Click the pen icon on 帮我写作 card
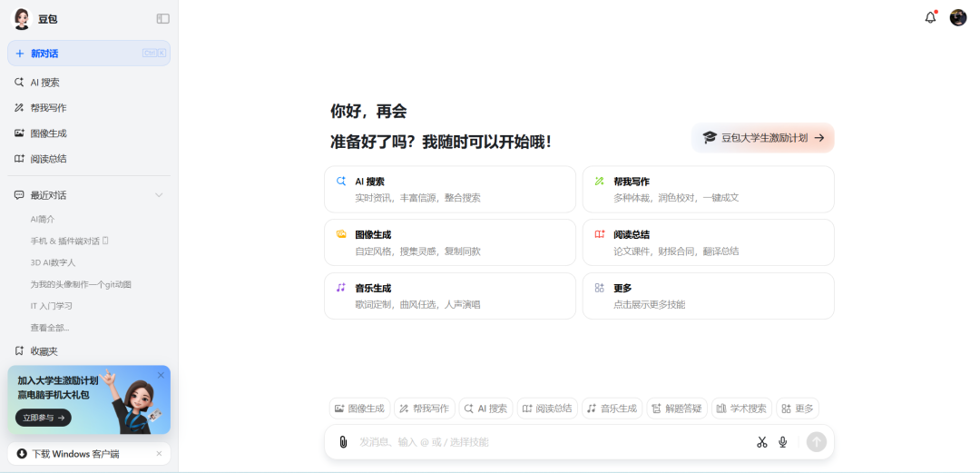This screenshot has height=473, width=980. pos(600,182)
